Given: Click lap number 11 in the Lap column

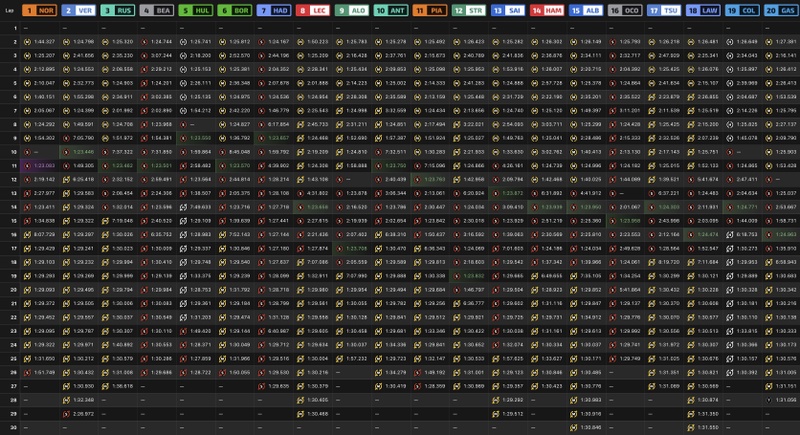Looking at the screenshot, I should coord(14,166).
